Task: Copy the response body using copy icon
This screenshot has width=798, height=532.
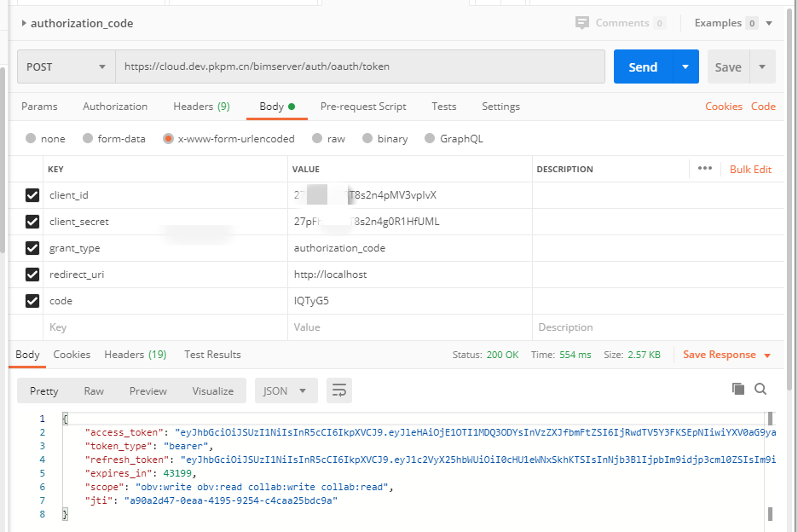Action: [737, 389]
